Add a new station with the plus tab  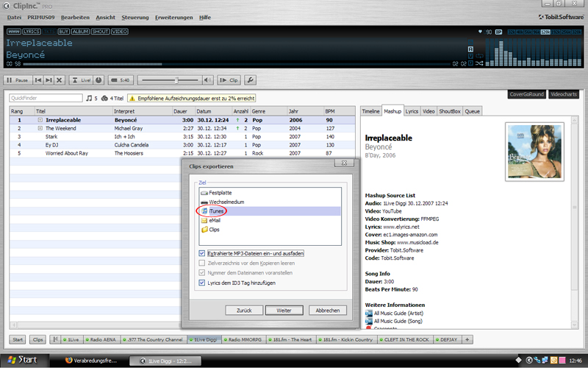(x=467, y=339)
